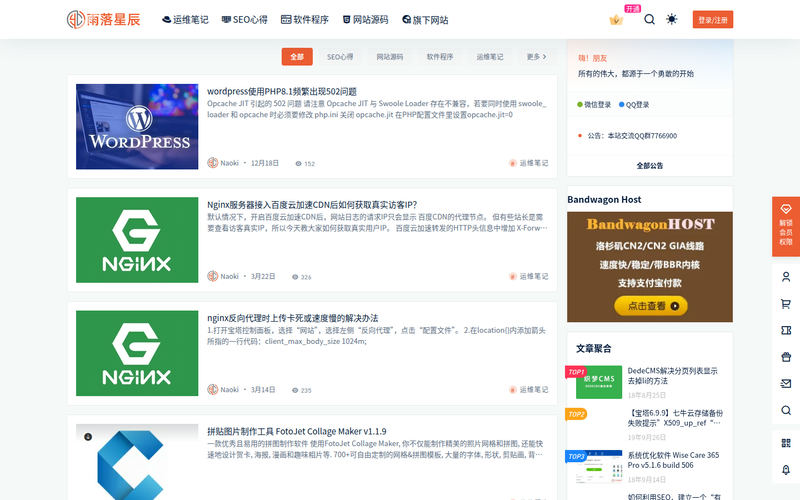Click the 全部公告 link

[649, 165]
